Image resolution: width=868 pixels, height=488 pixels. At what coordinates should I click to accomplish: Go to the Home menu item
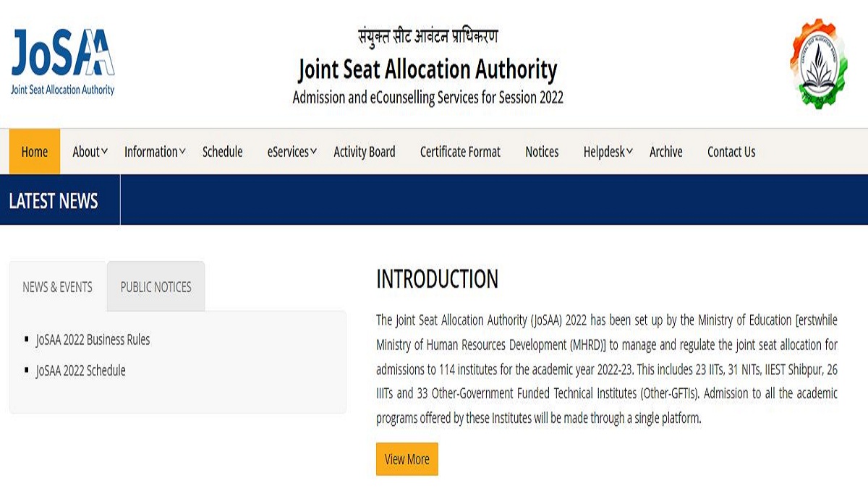(35, 152)
